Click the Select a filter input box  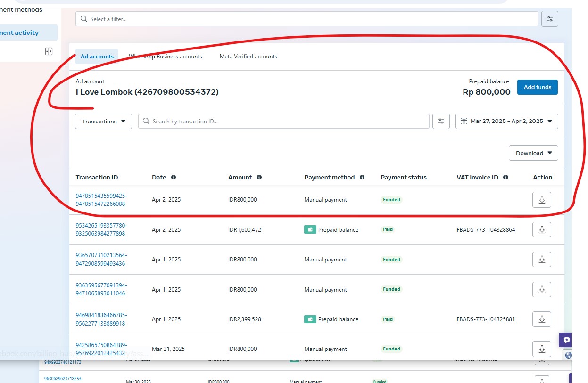(x=306, y=19)
